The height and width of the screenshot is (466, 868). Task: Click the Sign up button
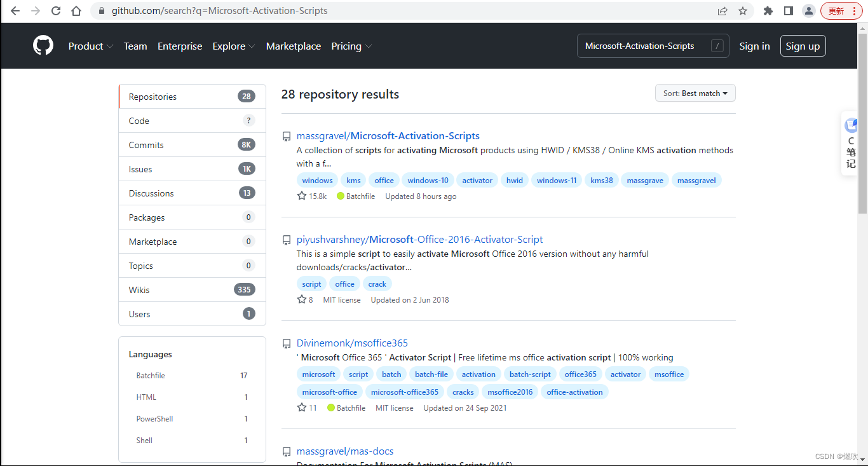tap(803, 46)
